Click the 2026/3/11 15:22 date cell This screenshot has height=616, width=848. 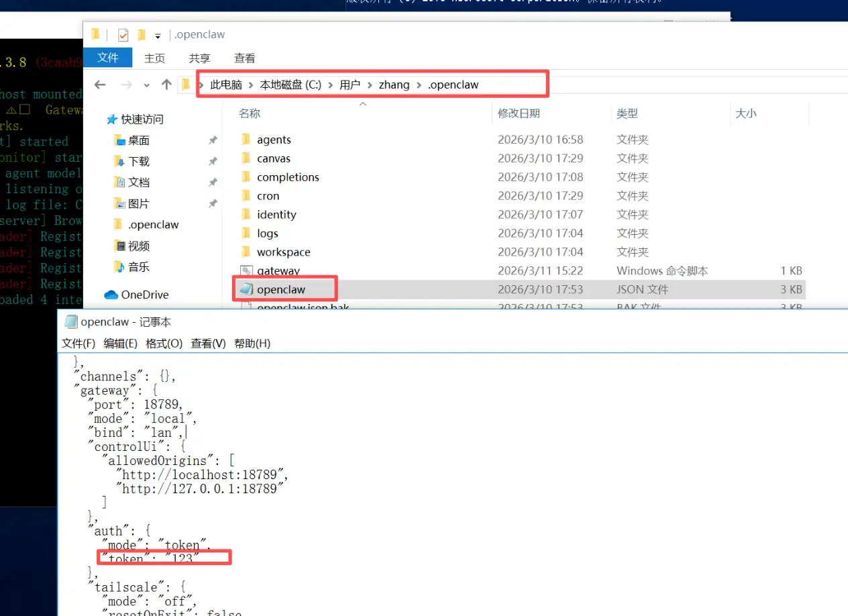pyautogui.click(x=540, y=271)
